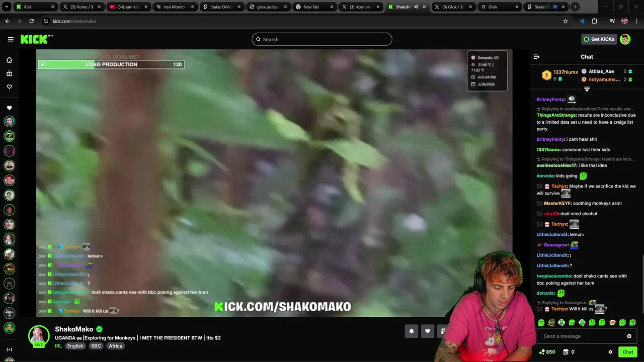Insert the second quick emote with the angry face
Screen dimensions: 644x362
pyautogui.click(x=551, y=322)
